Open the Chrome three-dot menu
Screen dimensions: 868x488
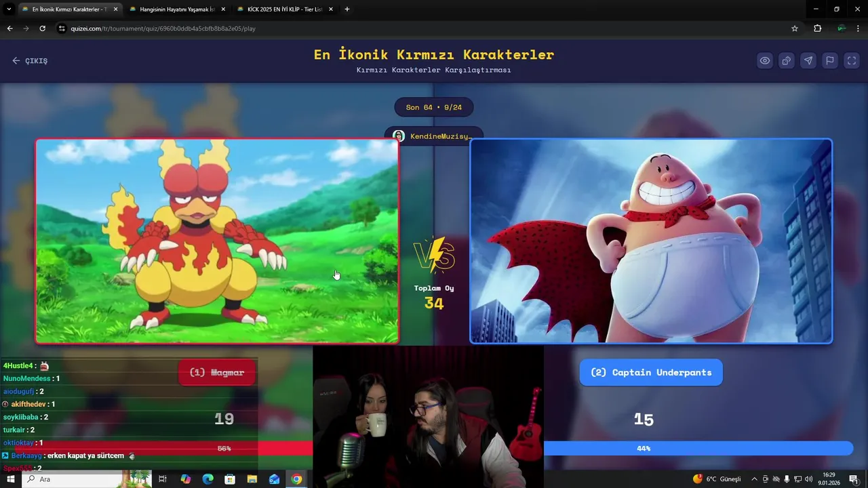[859, 28]
